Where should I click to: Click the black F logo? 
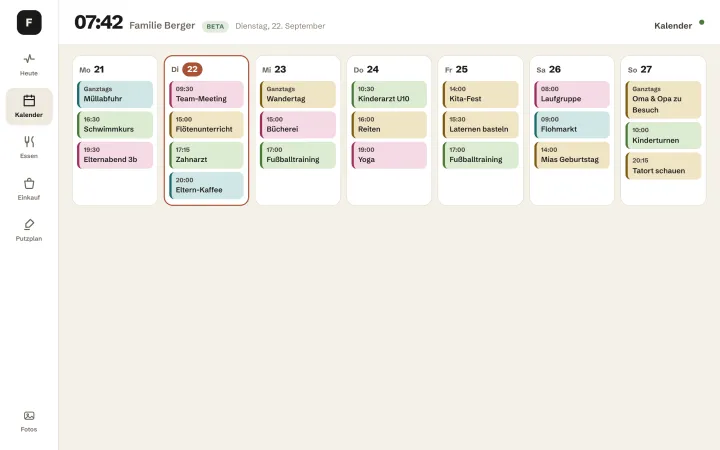(29, 22)
